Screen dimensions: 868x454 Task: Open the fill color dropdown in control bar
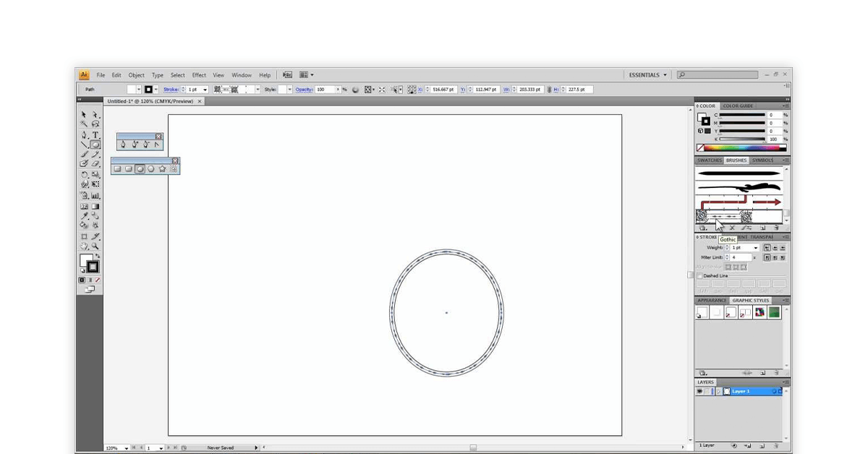[x=139, y=90]
